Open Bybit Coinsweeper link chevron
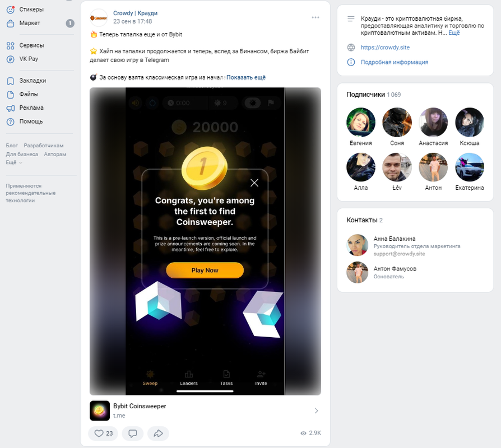This screenshot has height=448, width=501. click(x=316, y=410)
